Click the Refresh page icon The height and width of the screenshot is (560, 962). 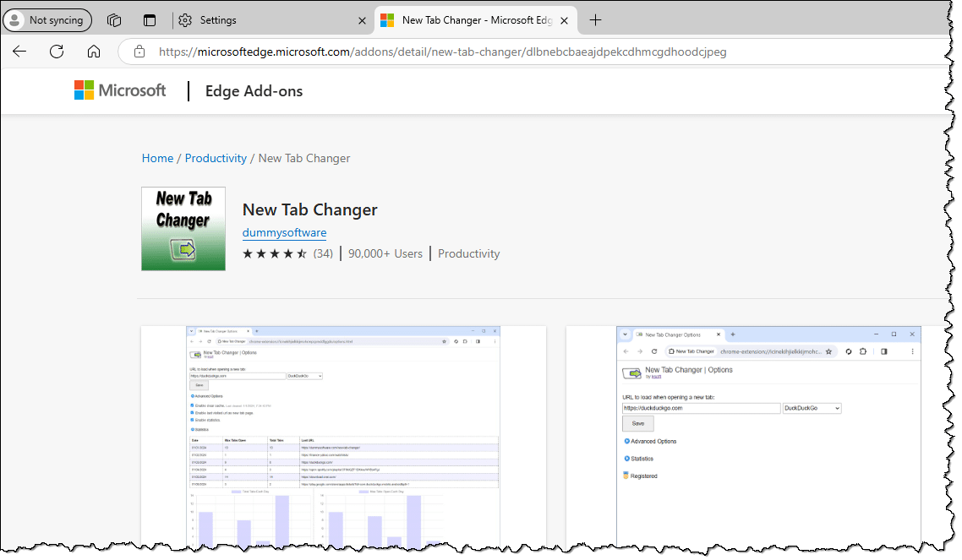(57, 52)
